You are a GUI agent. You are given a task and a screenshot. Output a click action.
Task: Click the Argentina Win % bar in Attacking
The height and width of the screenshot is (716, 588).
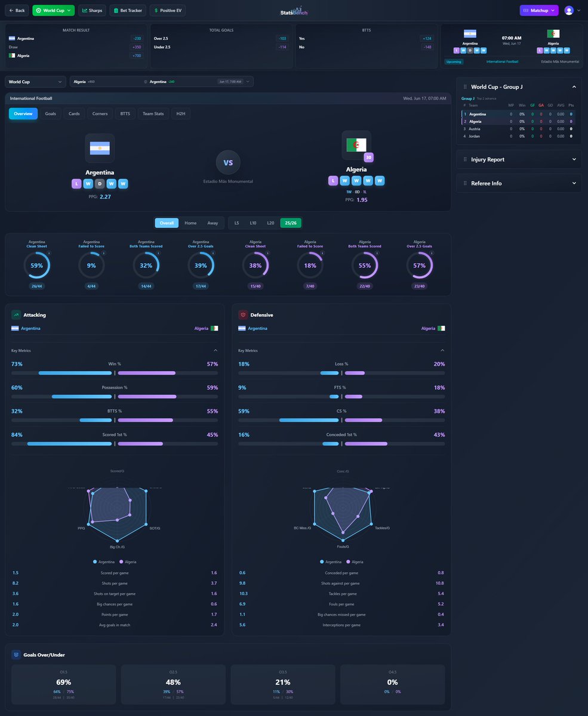tap(75, 373)
